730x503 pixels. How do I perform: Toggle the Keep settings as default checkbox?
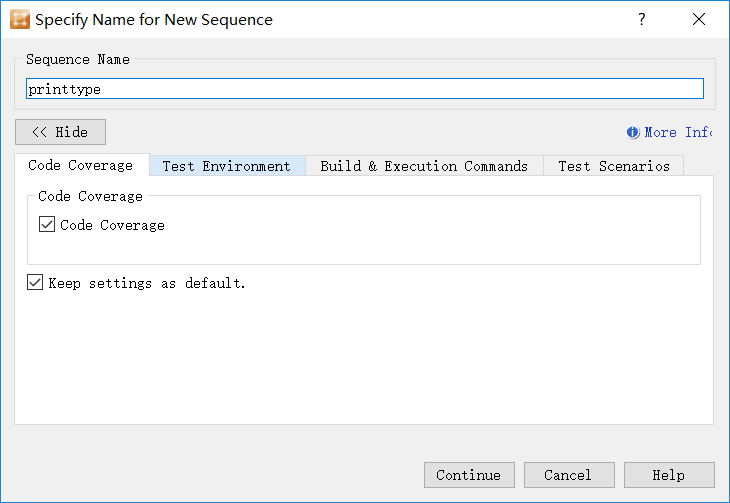36,283
